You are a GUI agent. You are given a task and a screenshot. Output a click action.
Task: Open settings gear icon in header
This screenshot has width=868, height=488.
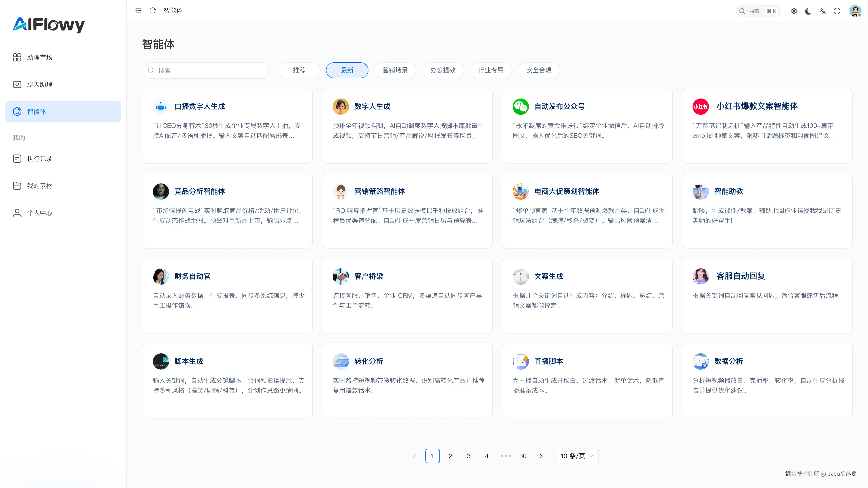click(794, 11)
